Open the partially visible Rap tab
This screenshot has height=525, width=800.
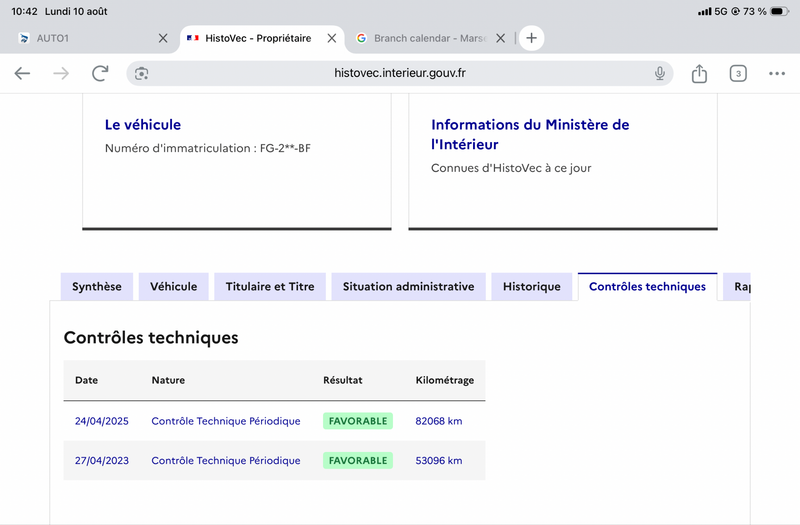[737, 287]
